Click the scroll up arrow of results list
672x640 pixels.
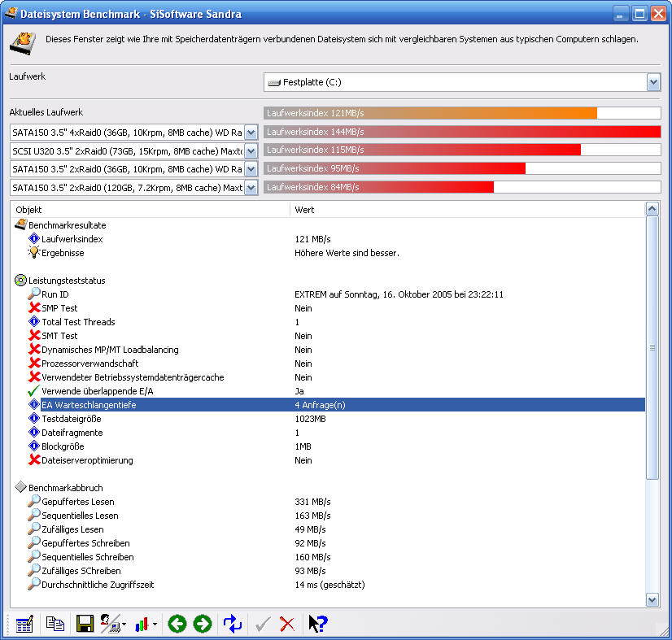tap(652, 209)
